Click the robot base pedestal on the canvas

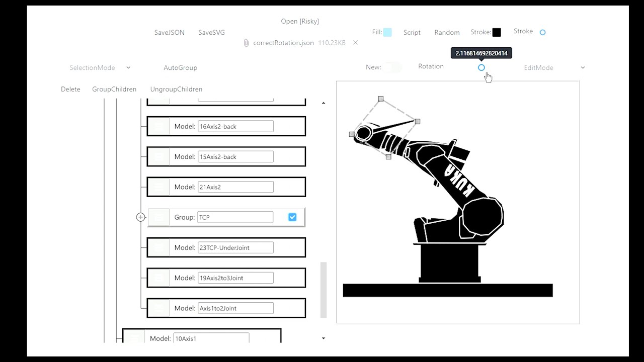point(451,262)
